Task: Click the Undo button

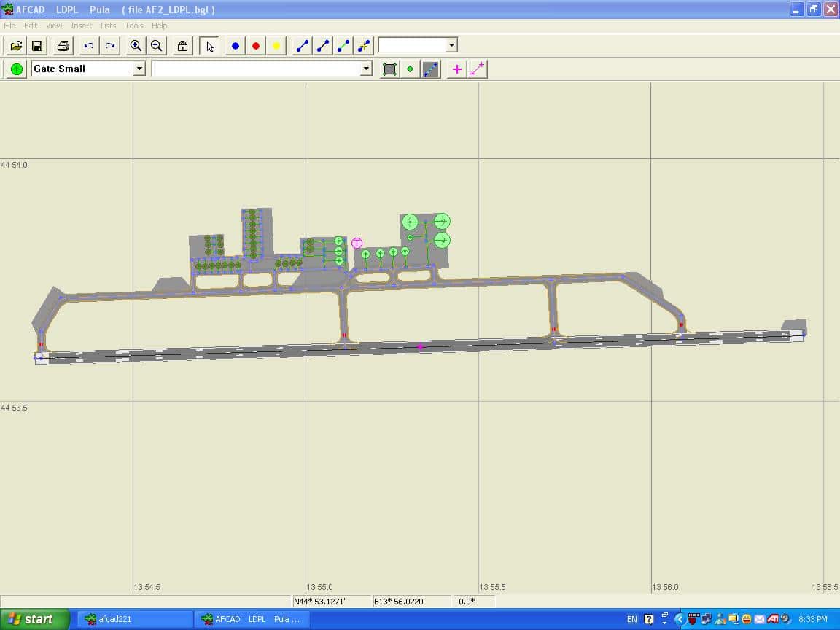Action: (x=87, y=45)
